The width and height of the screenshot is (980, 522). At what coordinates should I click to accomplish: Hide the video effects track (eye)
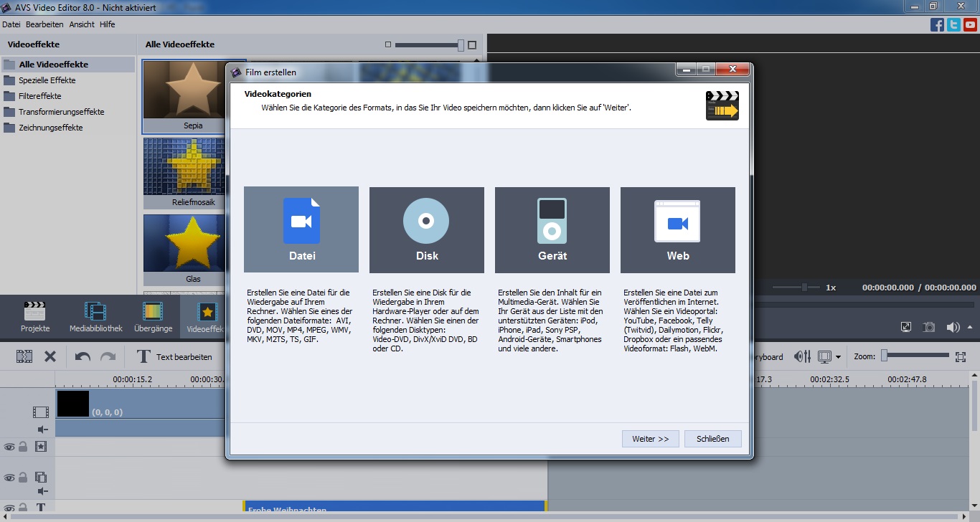9,447
